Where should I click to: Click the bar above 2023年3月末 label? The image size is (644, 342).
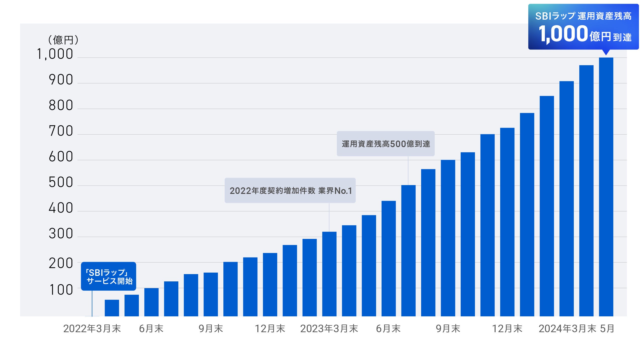pyautogui.click(x=329, y=274)
